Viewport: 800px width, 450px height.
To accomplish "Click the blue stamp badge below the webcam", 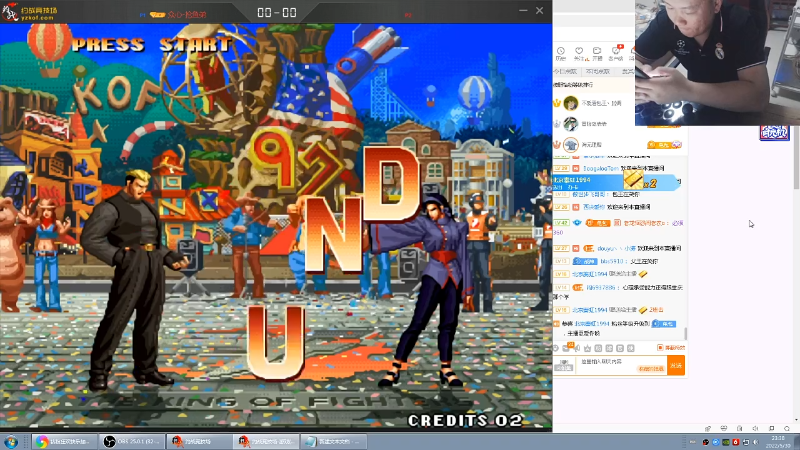I will (x=774, y=133).
